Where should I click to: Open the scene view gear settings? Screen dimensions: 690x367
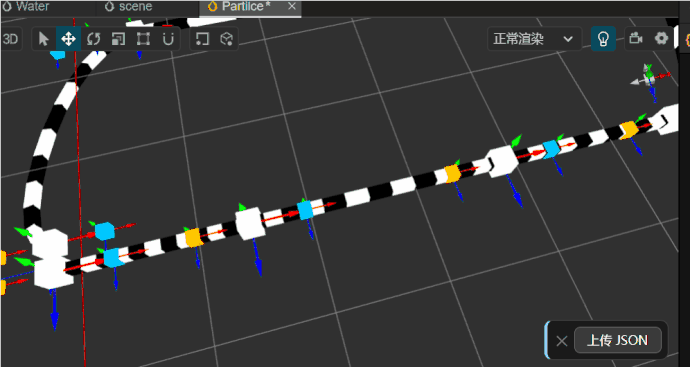tap(661, 39)
